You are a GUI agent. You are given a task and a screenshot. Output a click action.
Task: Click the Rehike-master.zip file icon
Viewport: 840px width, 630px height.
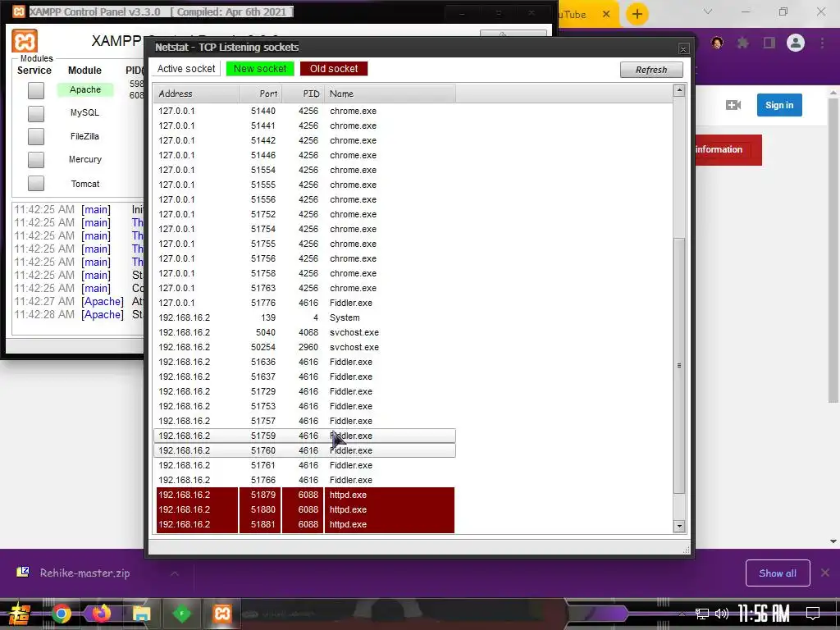click(22, 572)
